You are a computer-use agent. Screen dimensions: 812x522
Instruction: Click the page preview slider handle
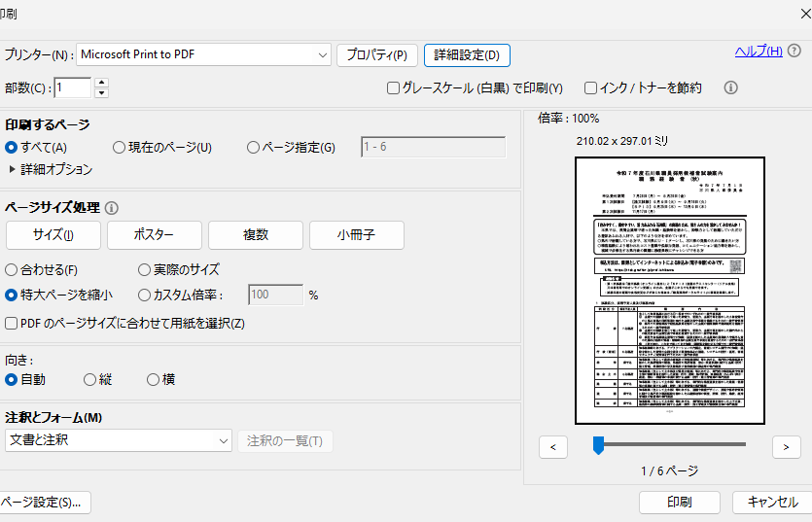pos(599,445)
